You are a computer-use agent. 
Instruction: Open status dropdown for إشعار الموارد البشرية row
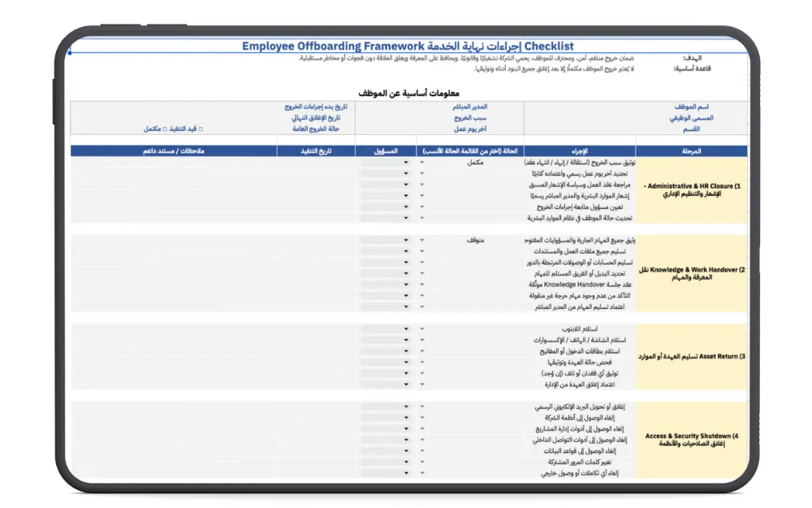(x=422, y=196)
